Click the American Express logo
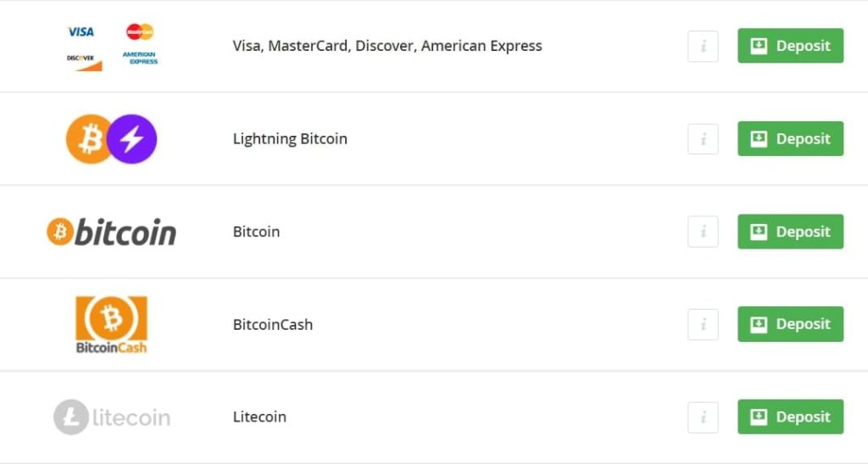Screen dimensions: 868x464 tap(140, 59)
